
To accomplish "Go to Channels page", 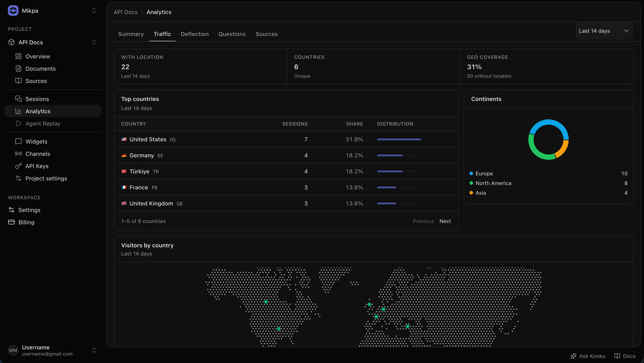I will tap(52, 153).
